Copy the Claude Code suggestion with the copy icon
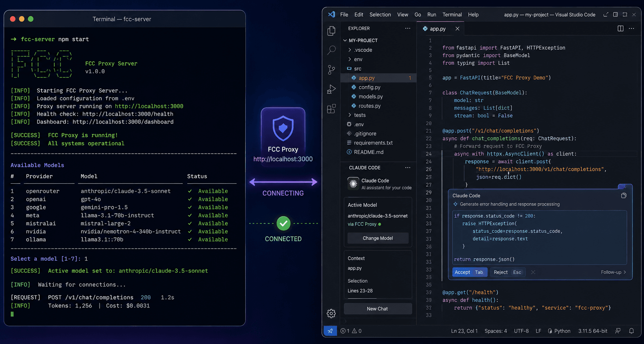 click(x=624, y=196)
